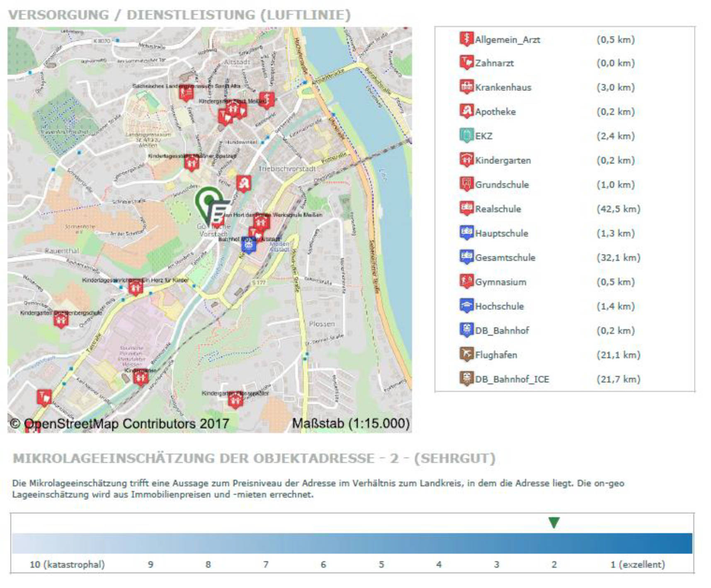The image size is (711, 588).
Task: Click the Werkschule Meißen Hort map marker
Action: coord(262,222)
